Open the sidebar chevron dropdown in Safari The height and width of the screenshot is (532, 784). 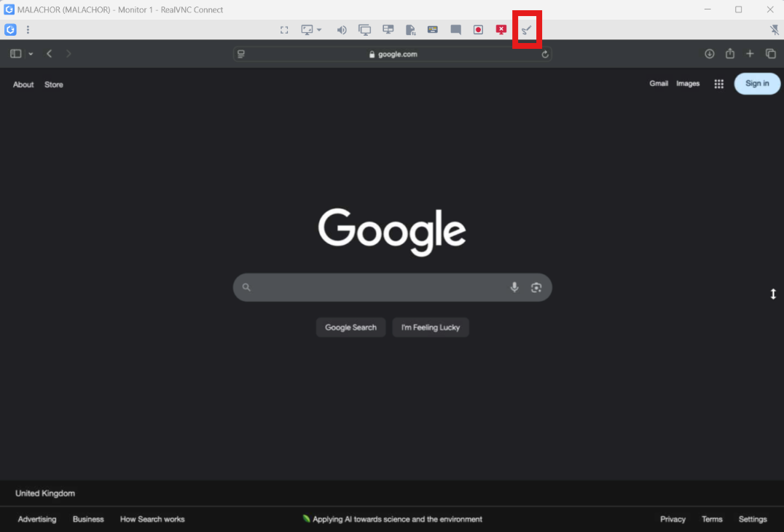click(x=31, y=54)
